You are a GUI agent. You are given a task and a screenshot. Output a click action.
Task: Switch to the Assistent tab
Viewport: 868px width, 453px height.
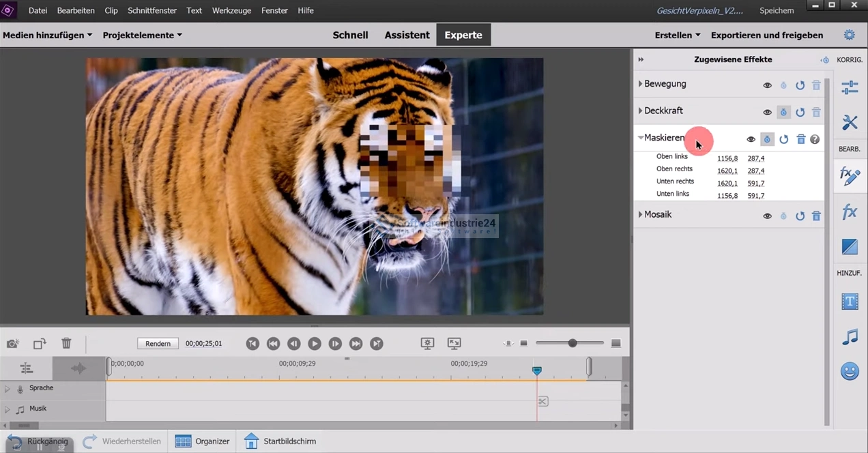pyautogui.click(x=407, y=35)
